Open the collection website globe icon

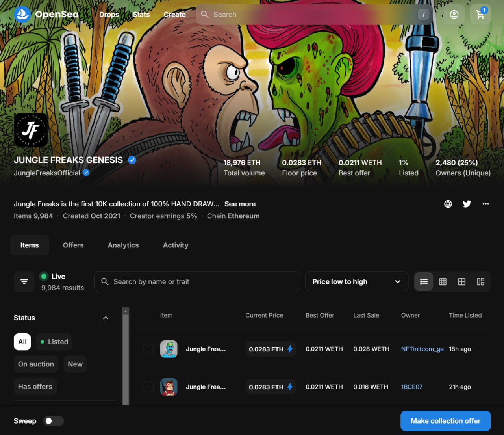click(x=448, y=204)
